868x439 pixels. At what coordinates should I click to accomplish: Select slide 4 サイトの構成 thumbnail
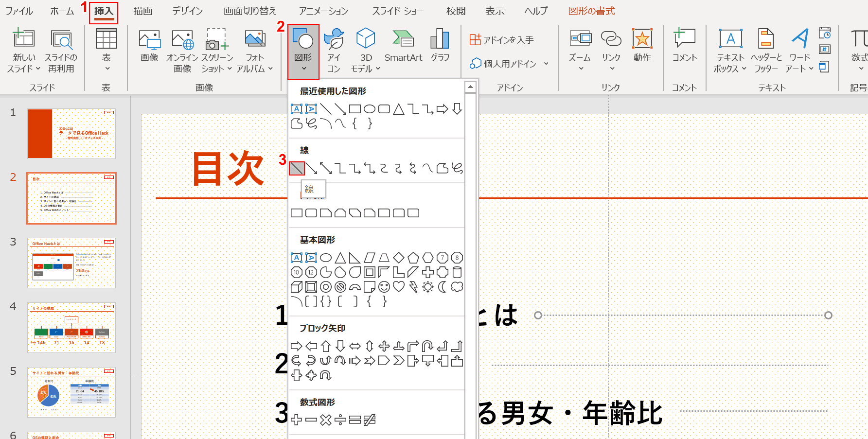click(71, 328)
